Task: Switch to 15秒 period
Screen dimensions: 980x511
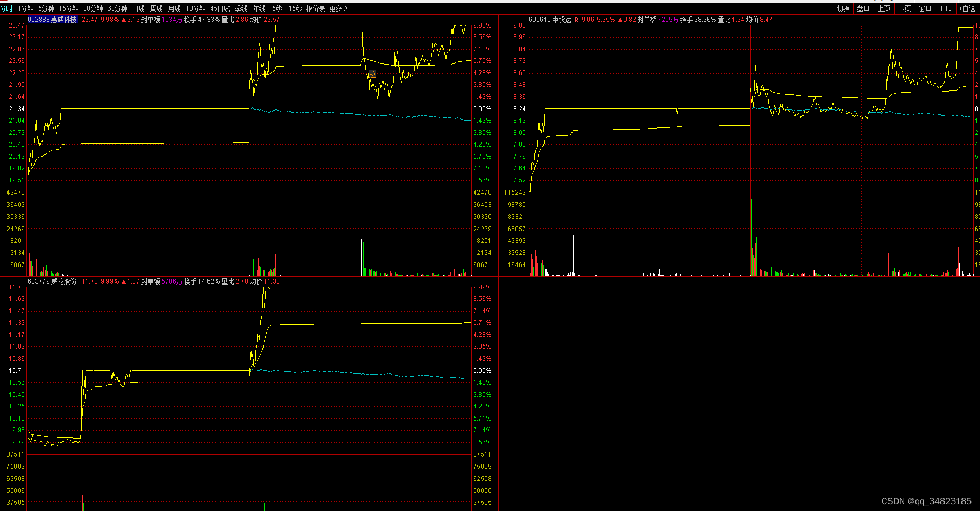Action: pyautogui.click(x=295, y=8)
